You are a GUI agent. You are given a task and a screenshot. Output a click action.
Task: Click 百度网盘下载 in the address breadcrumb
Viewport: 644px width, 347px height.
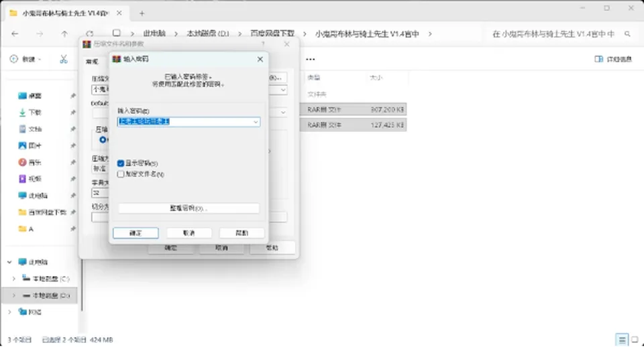[x=272, y=33]
